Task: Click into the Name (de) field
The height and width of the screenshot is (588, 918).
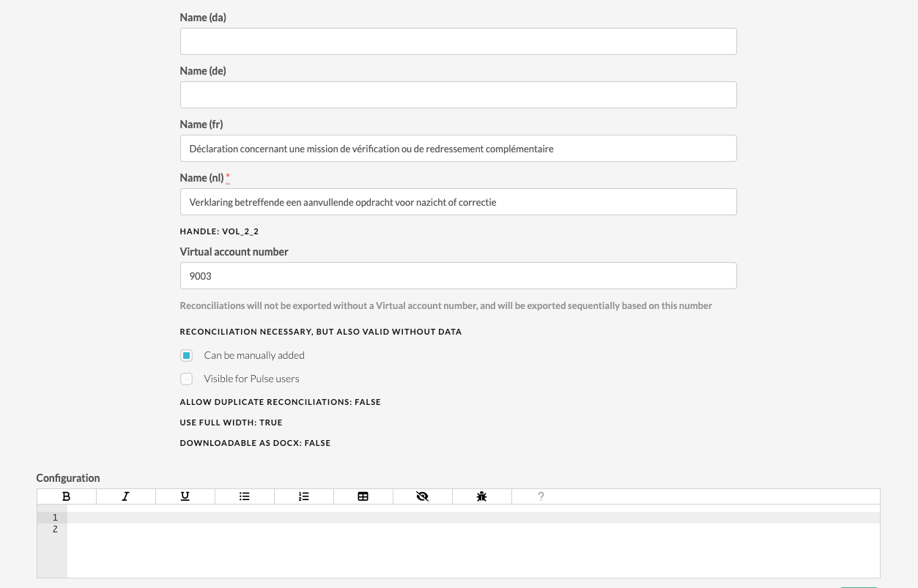Action: click(x=458, y=95)
